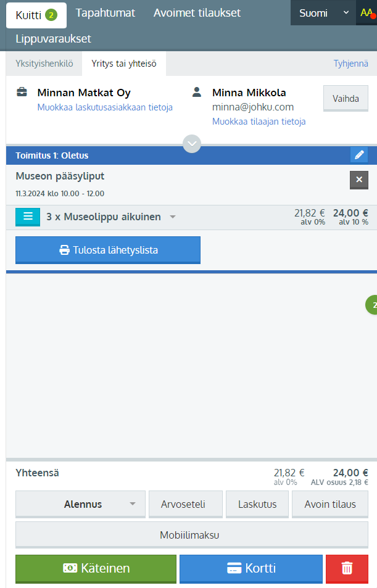377x588 pixels.
Task: Print with Tulosta lähetyslista button
Action: click(x=108, y=250)
